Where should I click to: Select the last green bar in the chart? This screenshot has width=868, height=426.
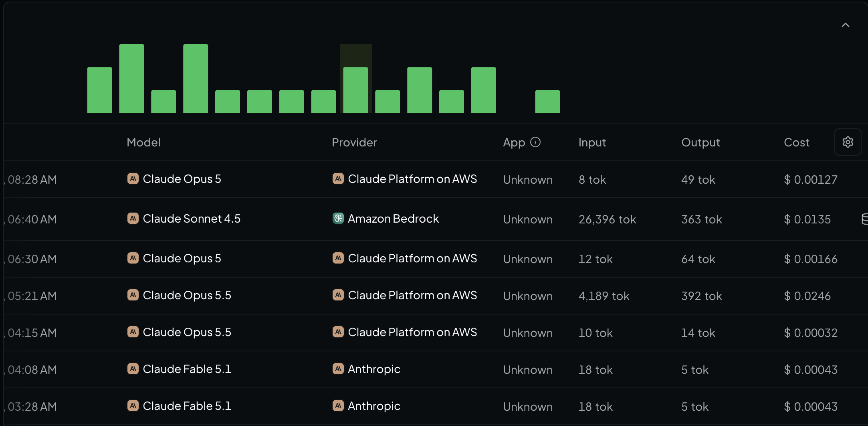tap(547, 101)
